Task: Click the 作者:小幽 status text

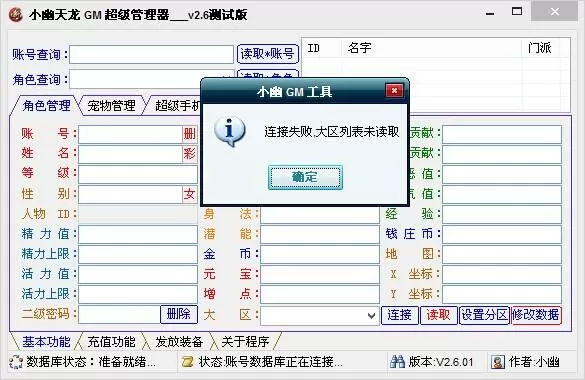Action: tap(534, 362)
